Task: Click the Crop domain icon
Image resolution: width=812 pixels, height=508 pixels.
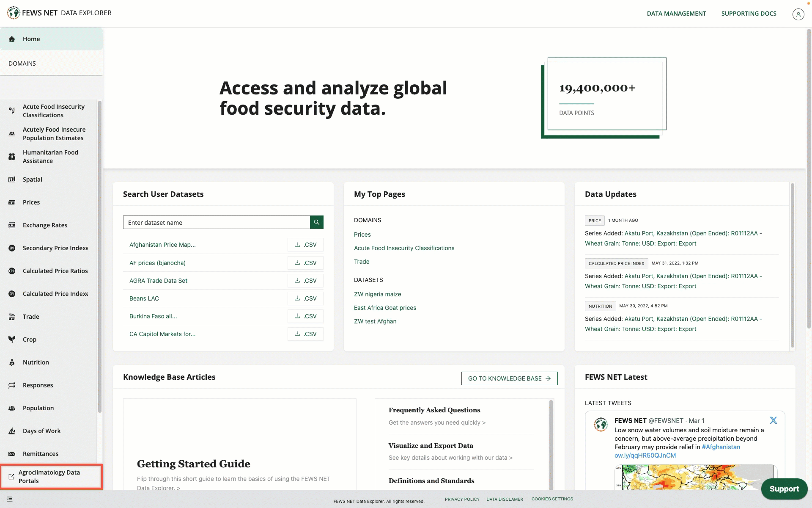Action: tap(12, 340)
